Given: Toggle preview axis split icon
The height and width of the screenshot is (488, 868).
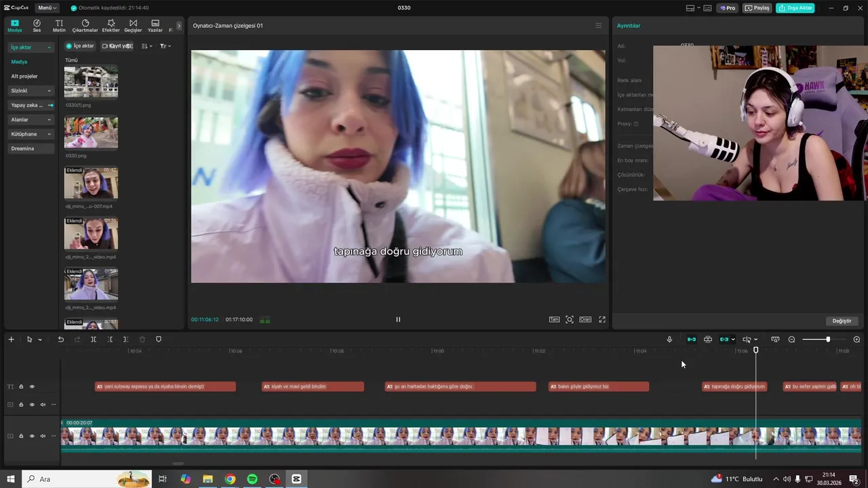Looking at the screenshot, I should click(747, 340).
